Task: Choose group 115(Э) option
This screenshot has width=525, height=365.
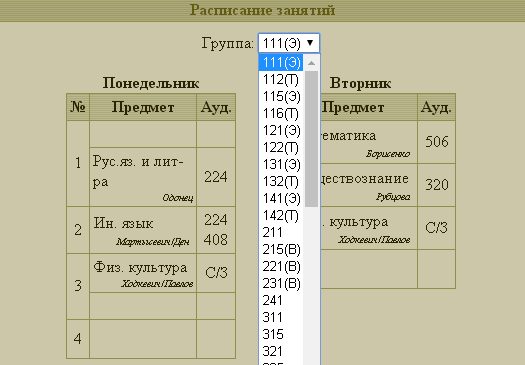Action: 281,97
